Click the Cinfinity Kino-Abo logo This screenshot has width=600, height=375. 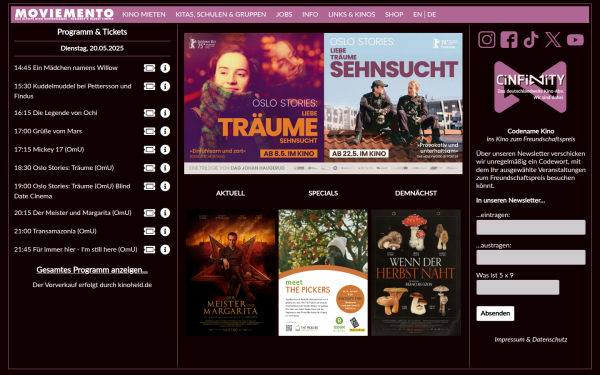click(530, 87)
